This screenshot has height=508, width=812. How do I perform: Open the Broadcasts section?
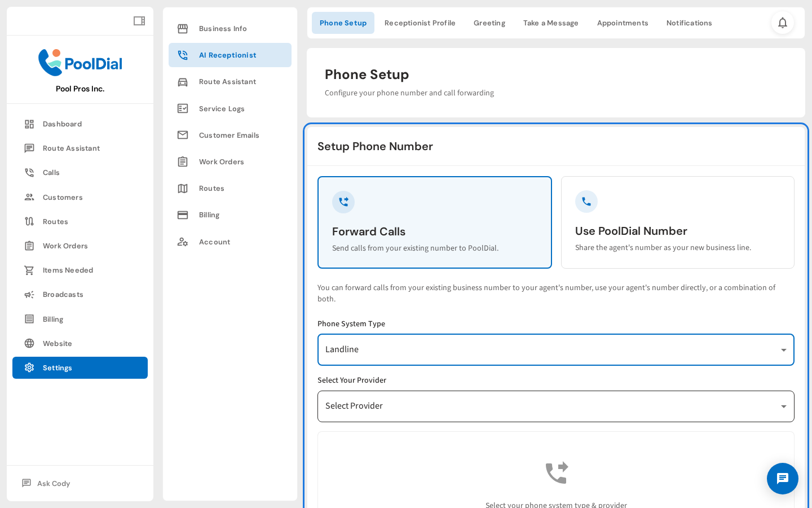tap(63, 294)
